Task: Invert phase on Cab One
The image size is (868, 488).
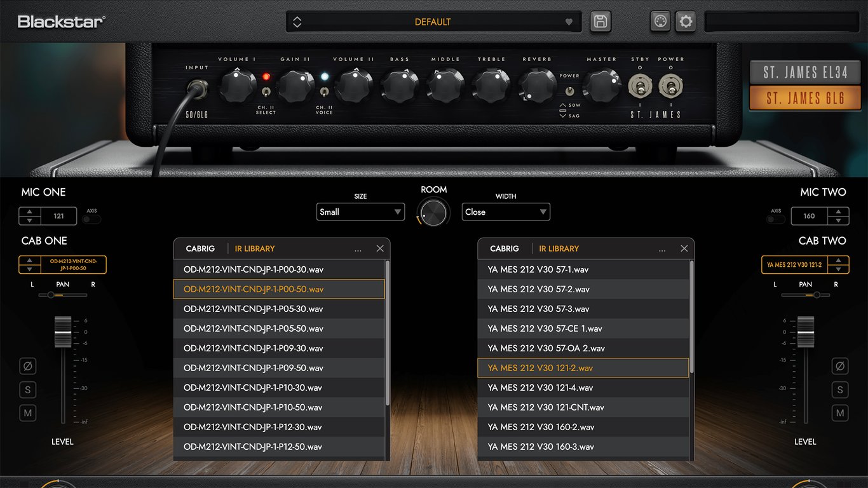Action: (28, 366)
